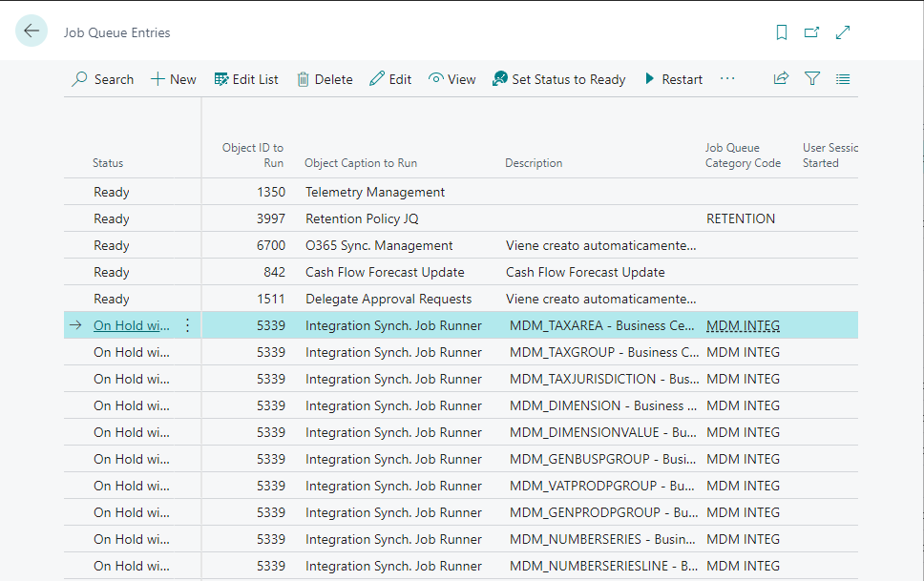This screenshot has width=924, height=581.
Task: Create a New job queue entry
Action: point(174,79)
